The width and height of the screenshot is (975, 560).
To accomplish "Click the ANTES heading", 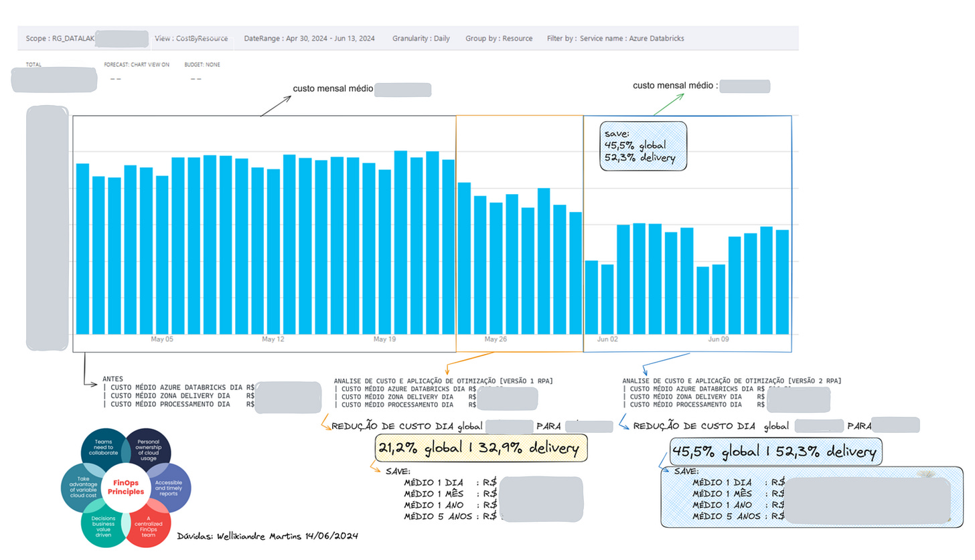I will click(112, 379).
